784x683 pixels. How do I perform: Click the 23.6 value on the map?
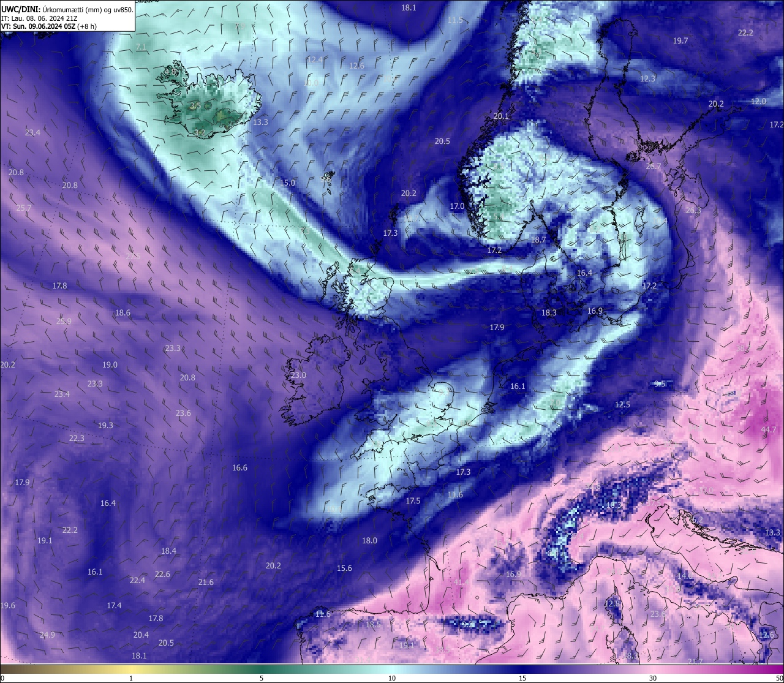[x=183, y=413]
